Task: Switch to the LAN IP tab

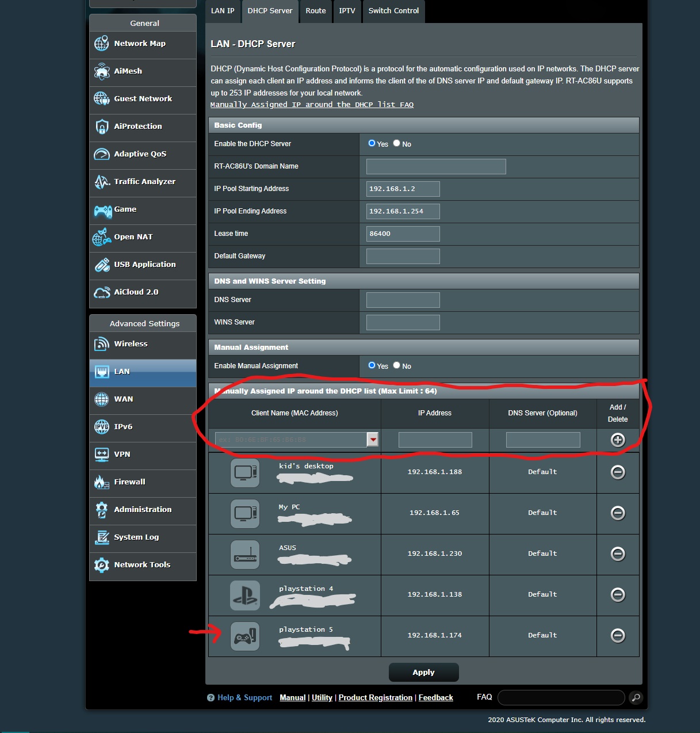Action: pyautogui.click(x=223, y=11)
